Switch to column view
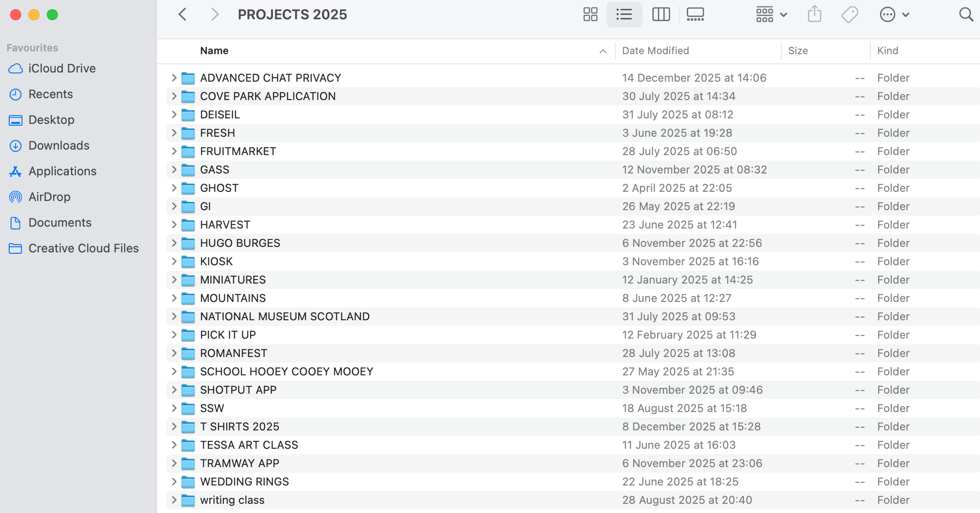Screen dimensions: 980x513 point(661,15)
